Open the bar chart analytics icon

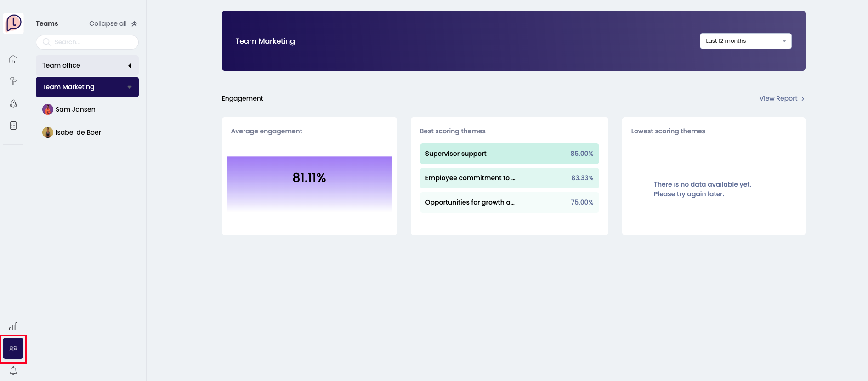pos(13,326)
